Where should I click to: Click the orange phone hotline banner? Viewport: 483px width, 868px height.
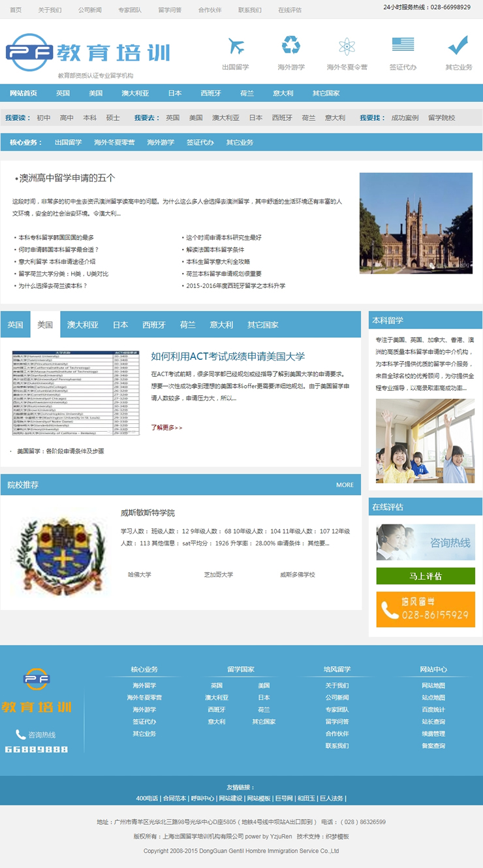[x=425, y=609]
